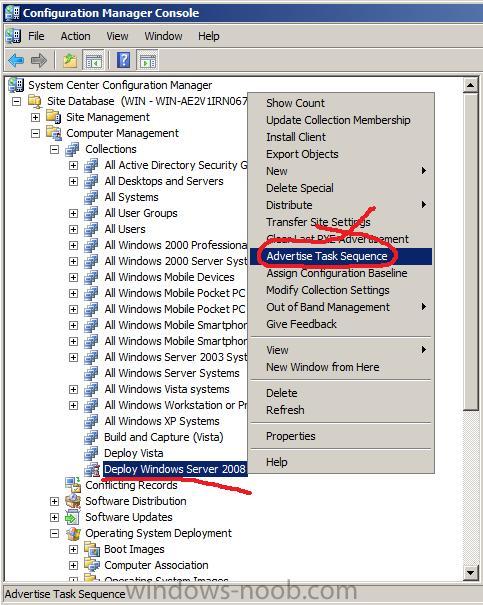
Task: Collapse the Collections node
Action: coord(54,149)
